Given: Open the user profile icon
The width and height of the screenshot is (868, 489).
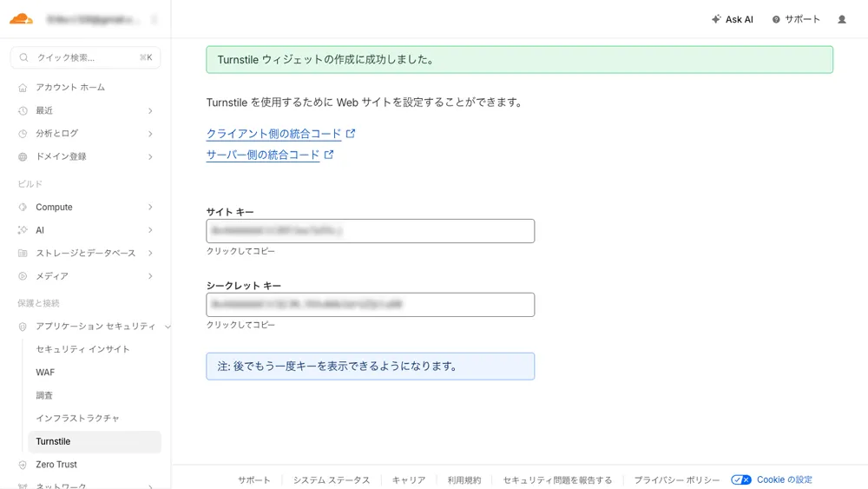Looking at the screenshot, I should click(x=841, y=19).
